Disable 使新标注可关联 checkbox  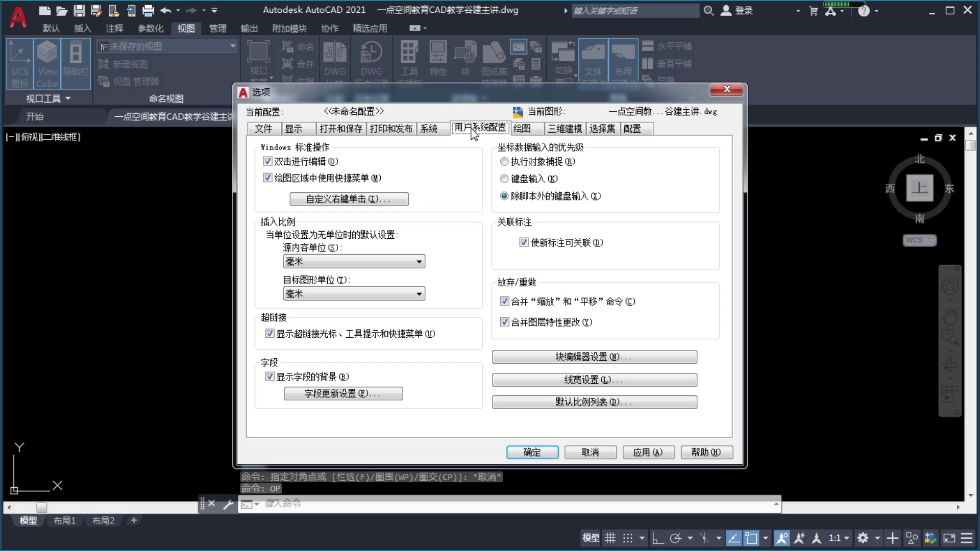coord(524,242)
